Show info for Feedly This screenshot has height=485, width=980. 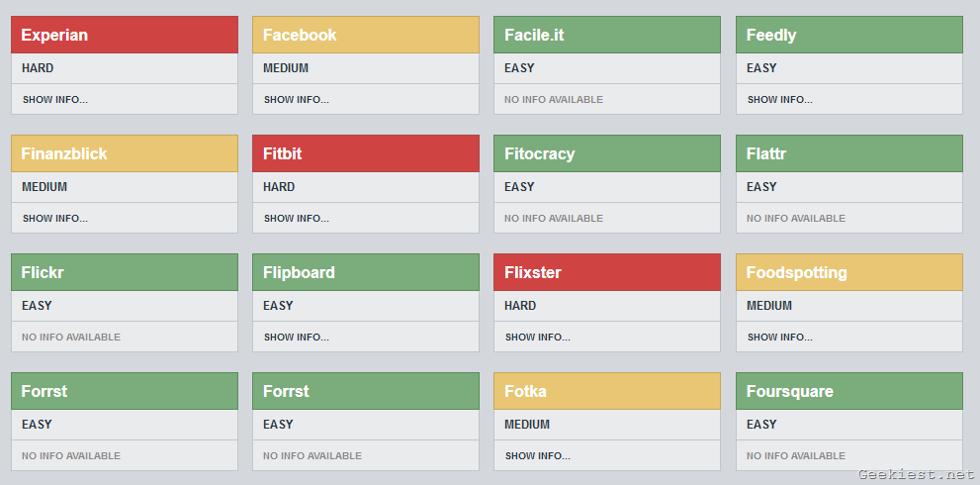click(x=780, y=99)
